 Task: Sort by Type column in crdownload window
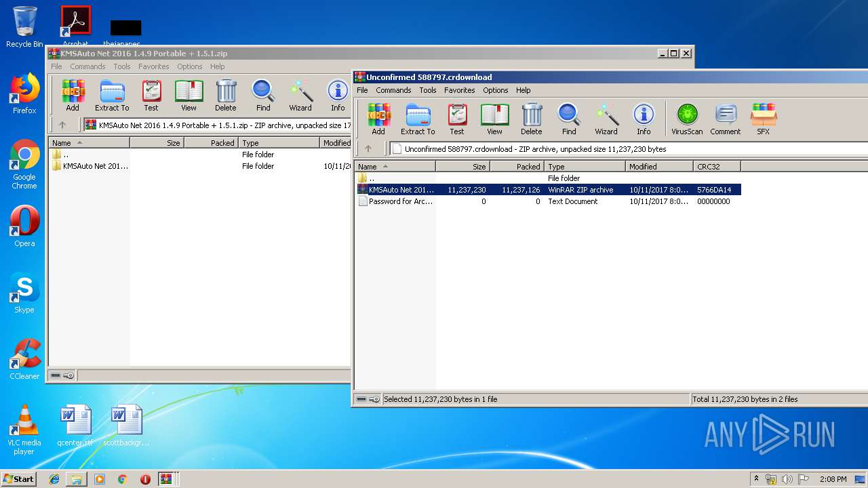585,166
